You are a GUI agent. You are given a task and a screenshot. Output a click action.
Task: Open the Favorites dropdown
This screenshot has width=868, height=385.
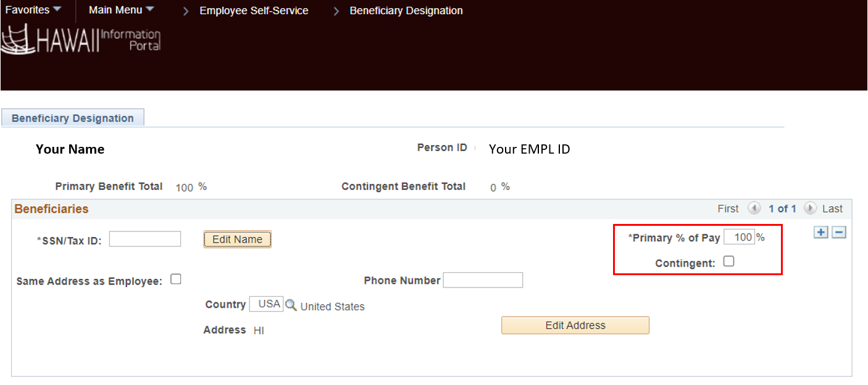pyautogui.click(x=33, y=10)
